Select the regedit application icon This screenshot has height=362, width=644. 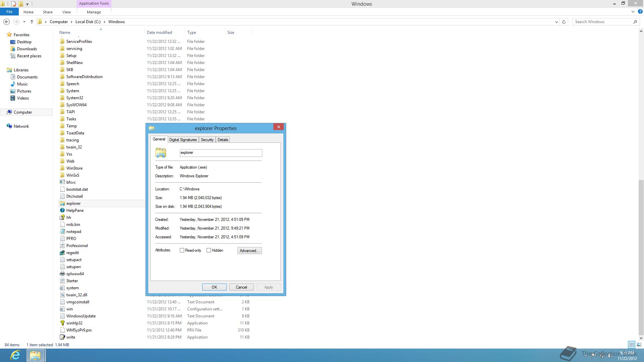click(x=62, y=253)
